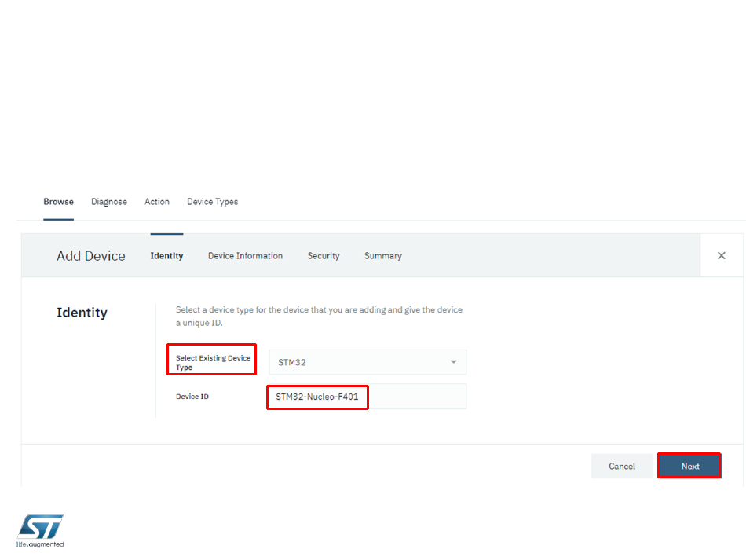
Task: Go to the Summary step
Action: 383,256
